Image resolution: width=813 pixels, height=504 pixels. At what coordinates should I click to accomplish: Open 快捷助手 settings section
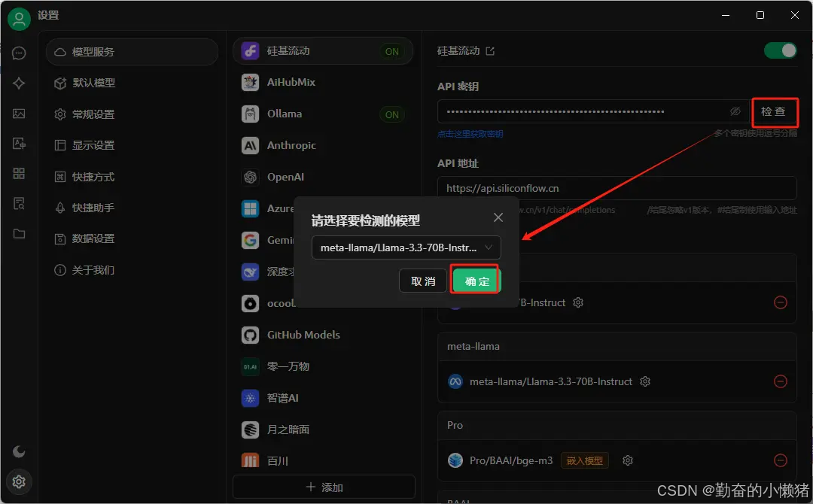pos(132,208)
